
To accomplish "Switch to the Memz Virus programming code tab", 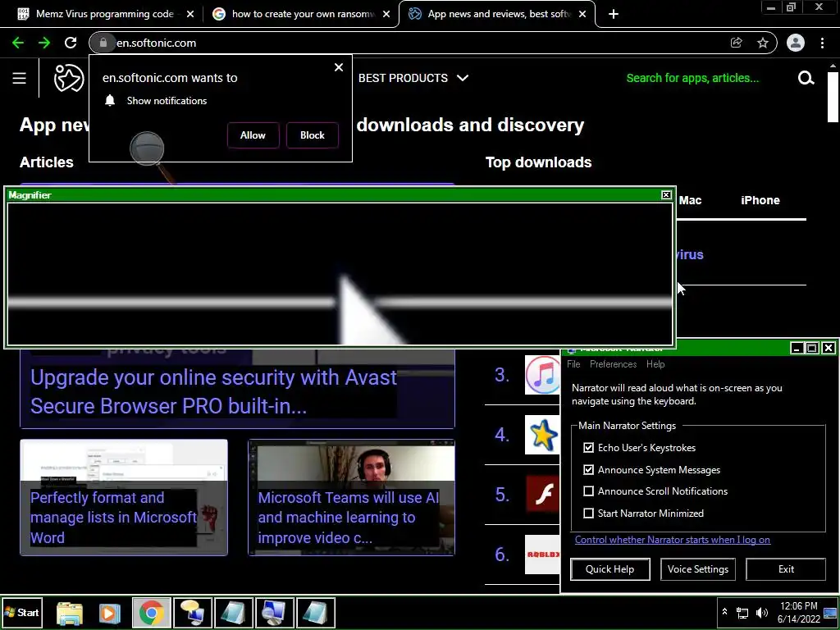I will click(104, 14).
